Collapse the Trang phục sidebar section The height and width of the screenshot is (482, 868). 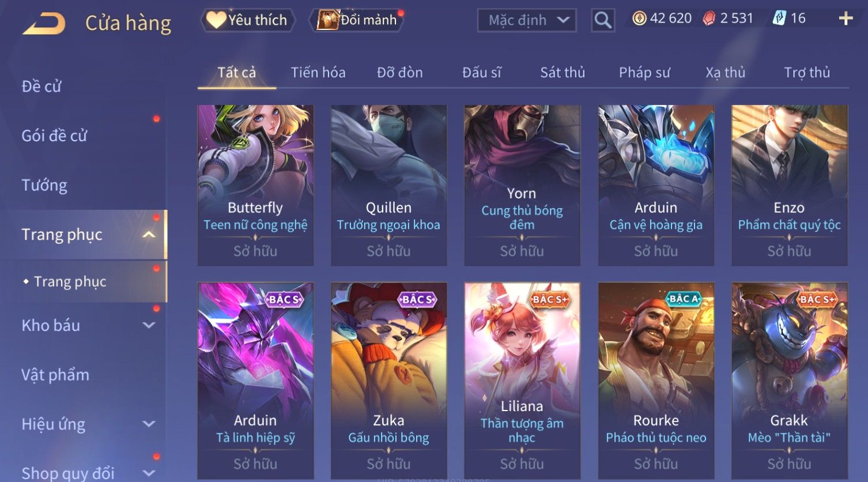[x=149, y=235]
